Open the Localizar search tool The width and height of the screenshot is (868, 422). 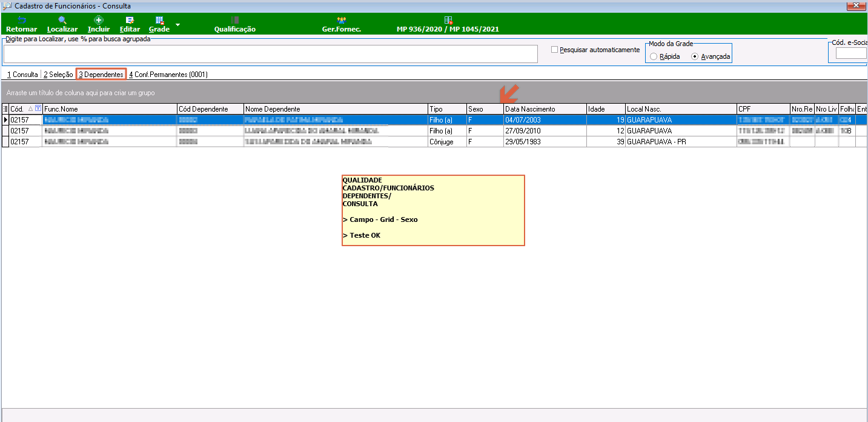click(62, 24)
